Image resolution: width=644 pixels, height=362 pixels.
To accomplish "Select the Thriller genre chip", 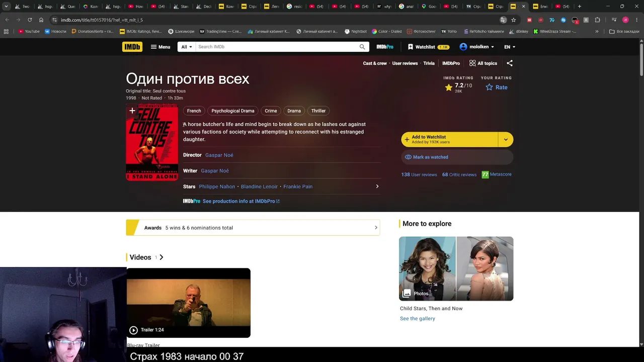I will (318, 111).
